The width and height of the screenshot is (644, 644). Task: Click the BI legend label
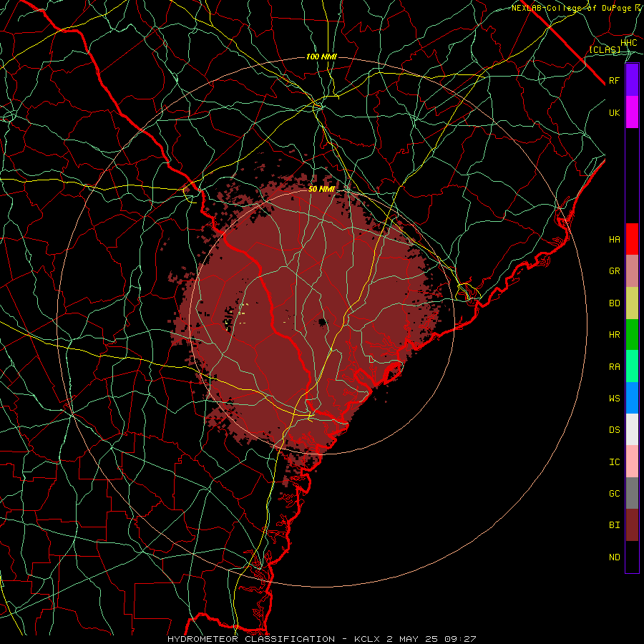(x=614, y=525)
